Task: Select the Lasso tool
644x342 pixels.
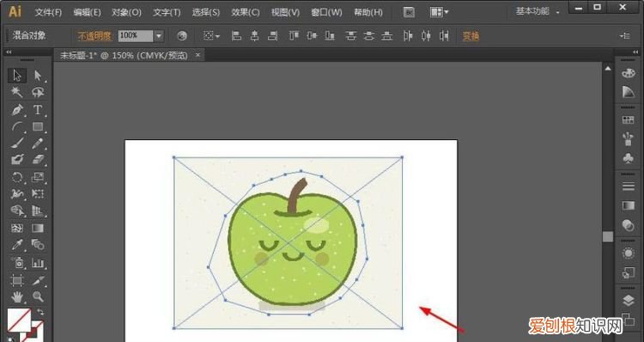Action: coord(38,92)
